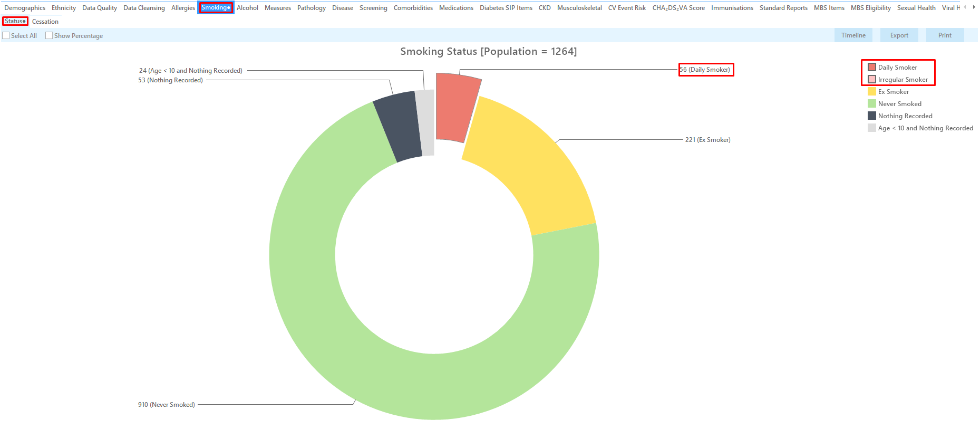
Task: Switch to the Cessation sub-tab
Action: pyautogui.click(x=45, y=22)
